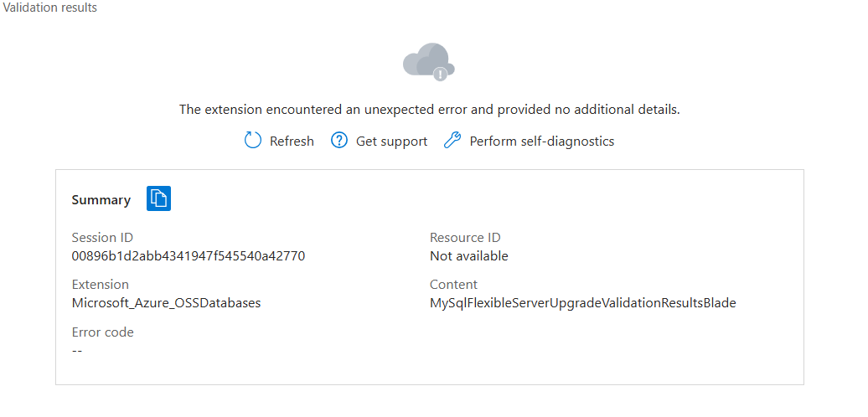The height and width of the screenshot is (417, 868).
Task: Open the Get support link
Action: [391, 142]
